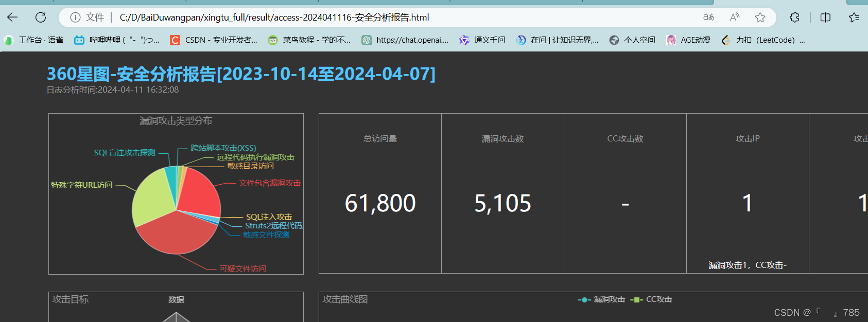This screenshot has height=322, width=868.
Task: Click the 漏洞攻击数 value 5,105
Action: click(503, 203)
